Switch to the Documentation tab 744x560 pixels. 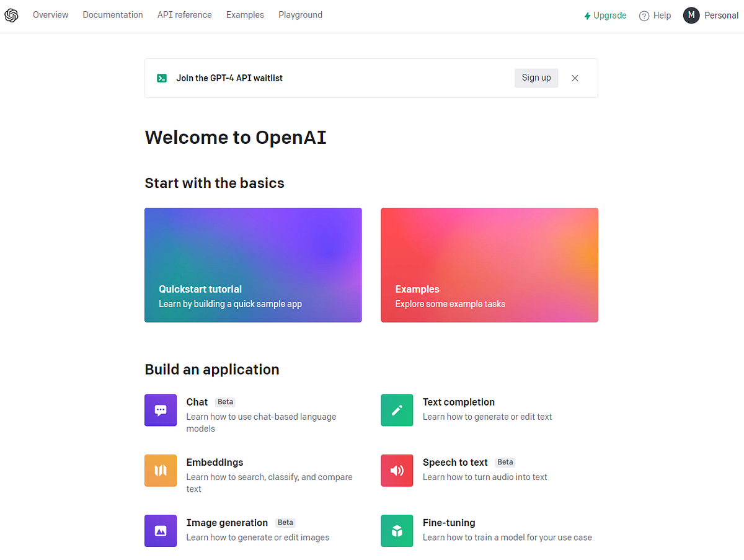(112, 14)
